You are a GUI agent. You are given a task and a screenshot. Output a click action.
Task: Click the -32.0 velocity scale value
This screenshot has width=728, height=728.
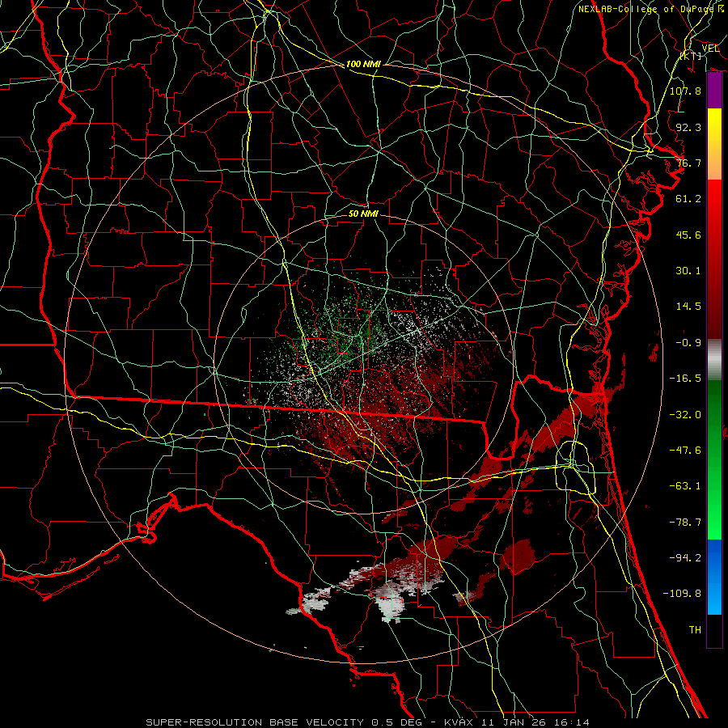point(685,415)
